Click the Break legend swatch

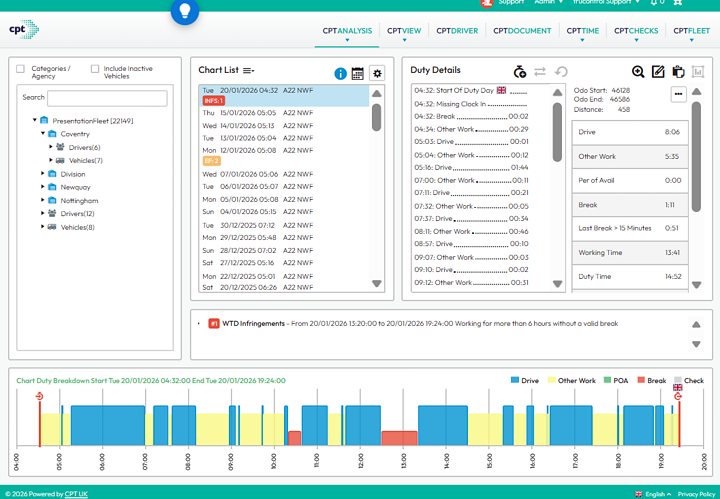click(641, 380)
